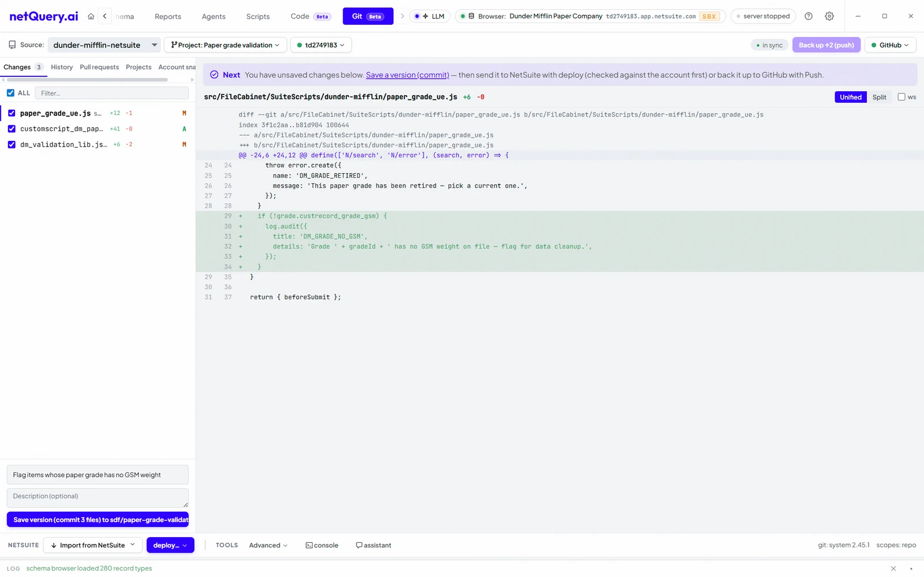Open the GitHub dropdown
Image resolution: width=924 pixels, height=577 pixels.
[x=890, y=45]
